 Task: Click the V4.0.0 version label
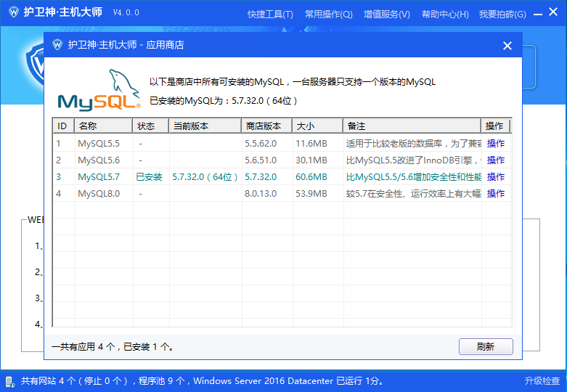tap(126, 12)
